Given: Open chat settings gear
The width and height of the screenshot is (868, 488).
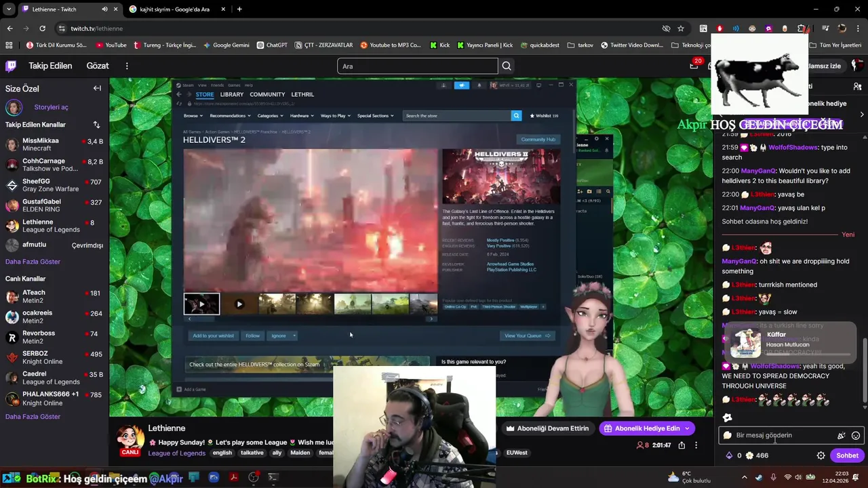Looking at the screenshot, I should pos(821,455).
